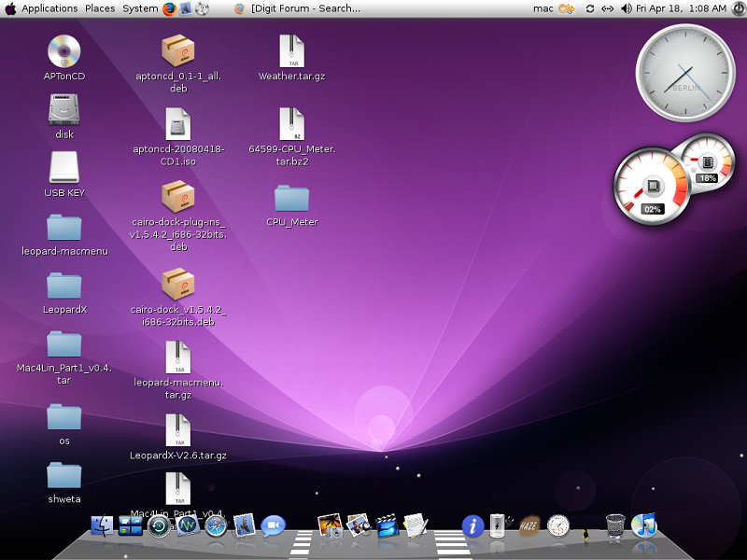Expand the System menu

[x=140, y=8]
